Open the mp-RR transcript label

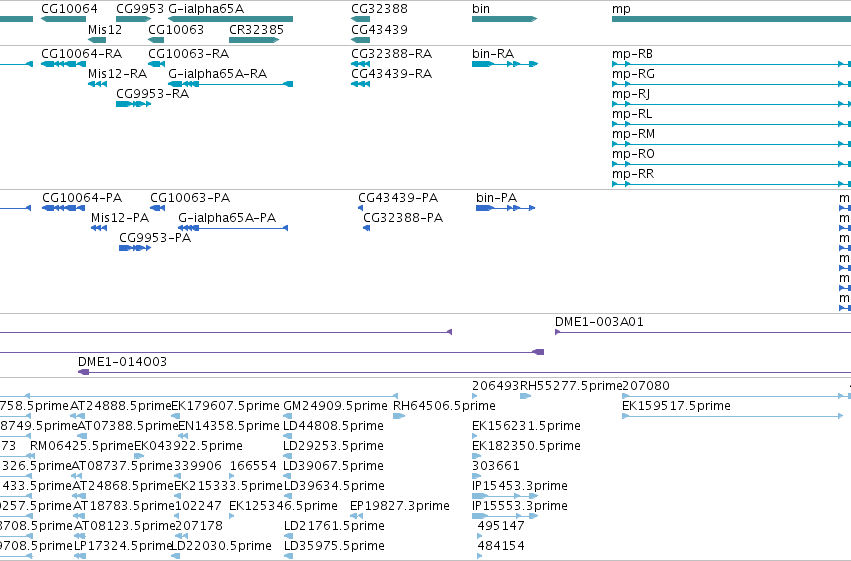tap(633, 174)
